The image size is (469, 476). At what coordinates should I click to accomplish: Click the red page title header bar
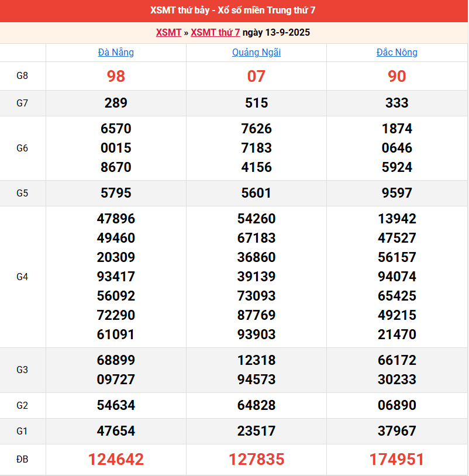[x=234, y=11]
